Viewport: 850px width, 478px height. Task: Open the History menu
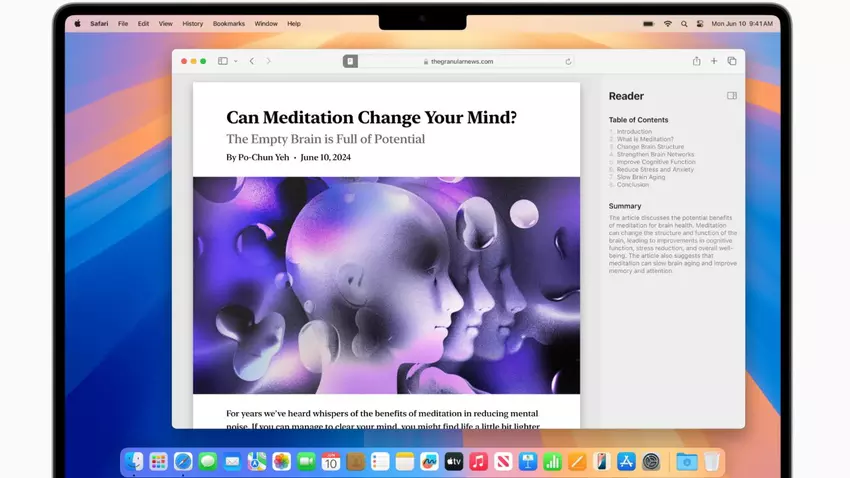[x=192, y=23]
